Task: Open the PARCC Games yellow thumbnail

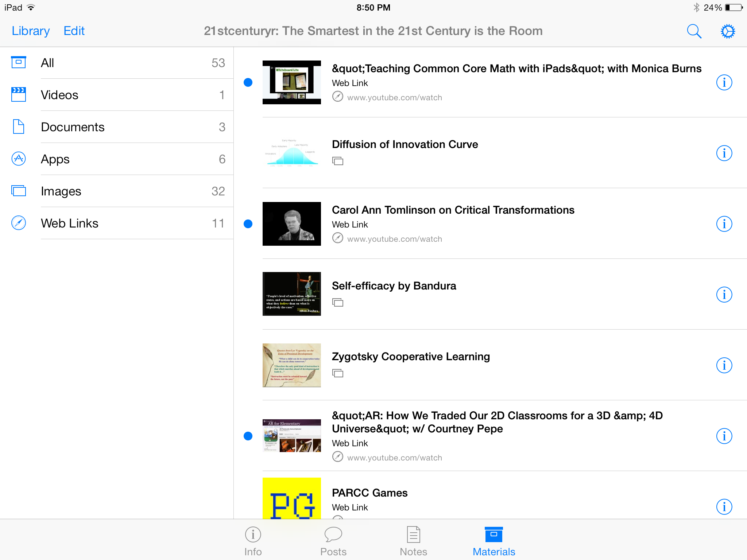Action: [x=291, y=498]
